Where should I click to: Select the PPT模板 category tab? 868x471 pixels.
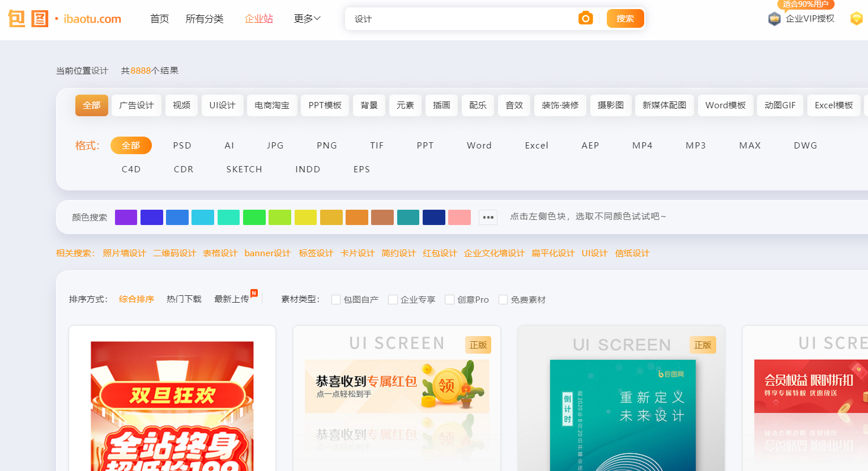325,105
